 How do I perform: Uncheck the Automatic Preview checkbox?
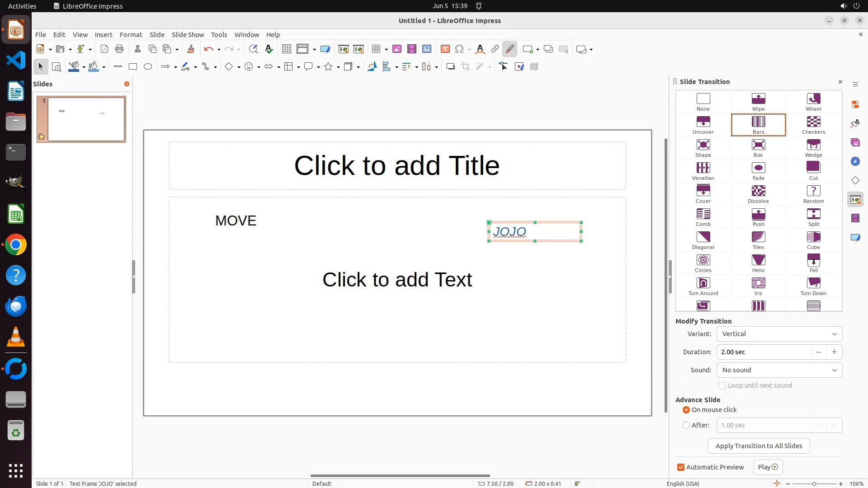point(681,467)
